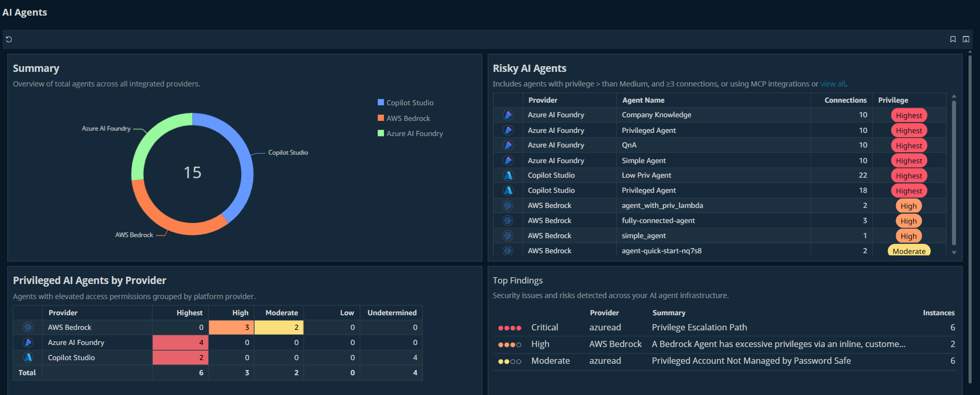This screenshot has width=980, height=395.
Task: Open the 'view all' link for risky agents
Action: 833,84
